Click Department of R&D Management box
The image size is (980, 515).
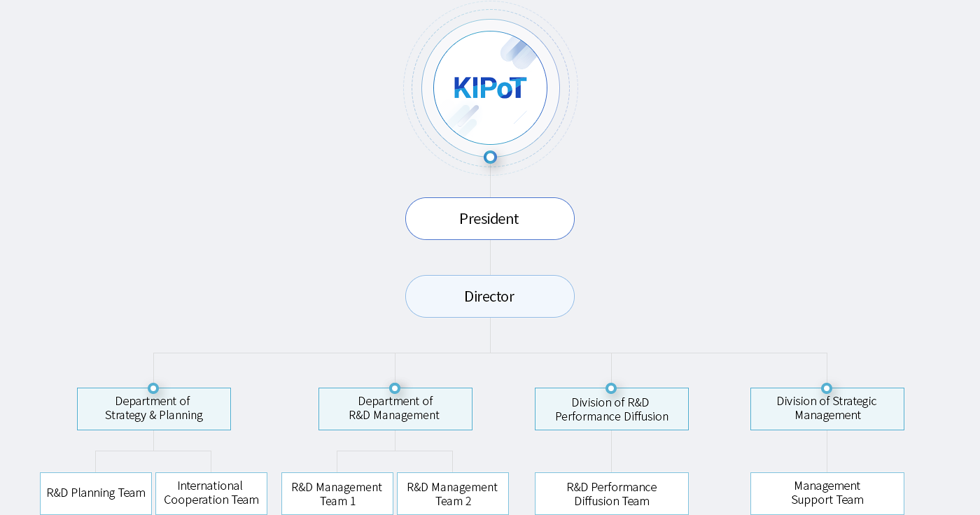tap(395, 409)
